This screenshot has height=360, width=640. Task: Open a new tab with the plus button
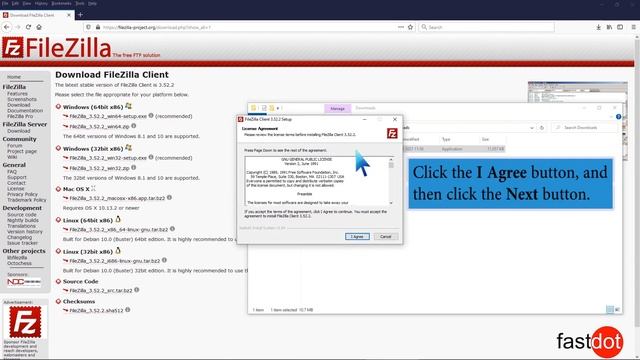point(80,15)
